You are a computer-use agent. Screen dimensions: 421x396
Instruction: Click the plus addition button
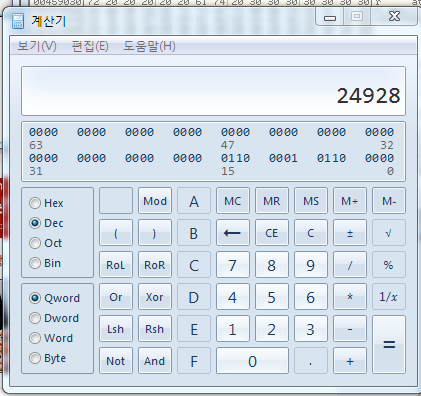tap(350, 361)
